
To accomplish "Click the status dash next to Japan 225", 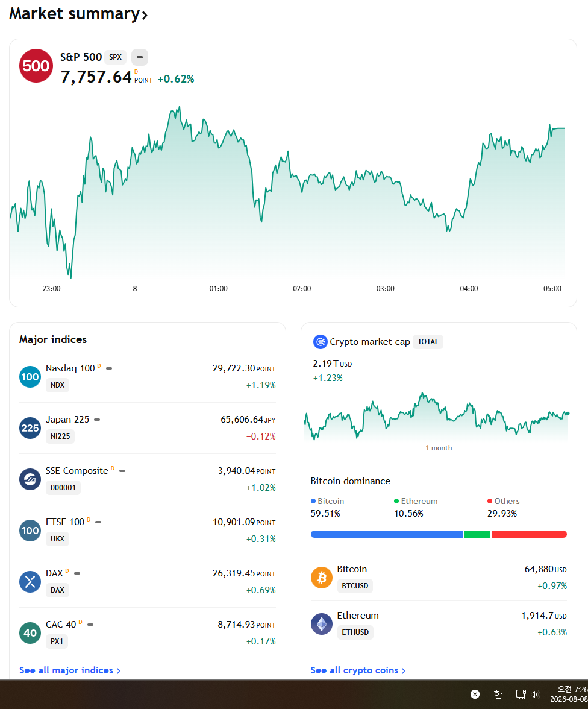I will click(97, 420).
